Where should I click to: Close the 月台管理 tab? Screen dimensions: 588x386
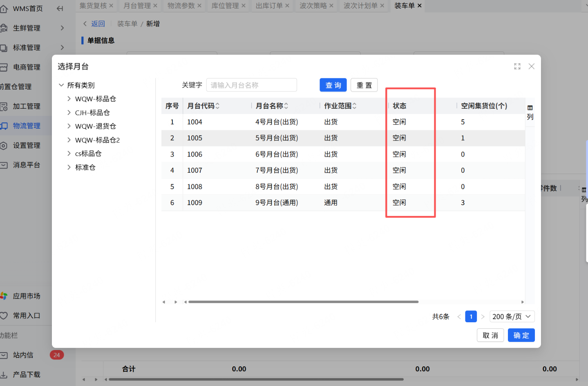(155, 6)
